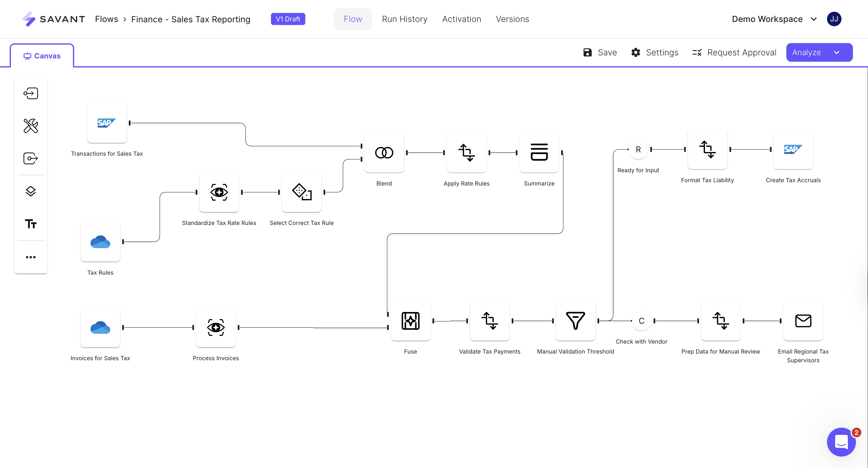
Task: Select the Summarize node
Action: point(539,152)
